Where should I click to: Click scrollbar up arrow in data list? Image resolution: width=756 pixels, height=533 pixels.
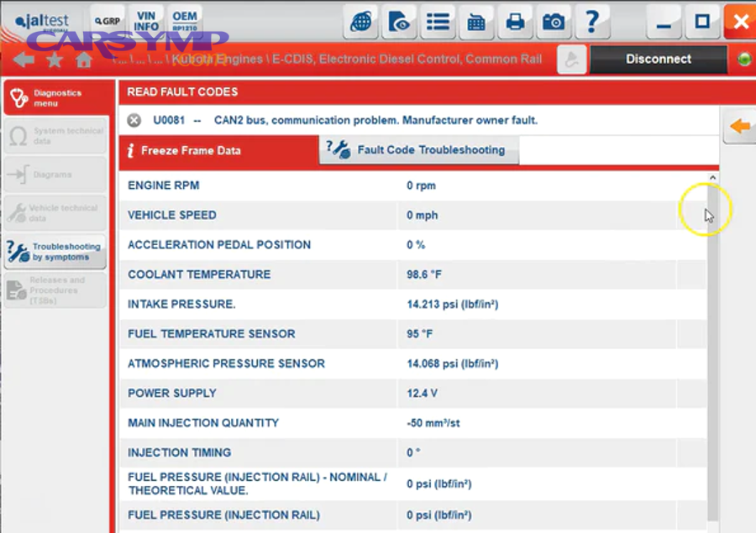(x=712, y=178)
